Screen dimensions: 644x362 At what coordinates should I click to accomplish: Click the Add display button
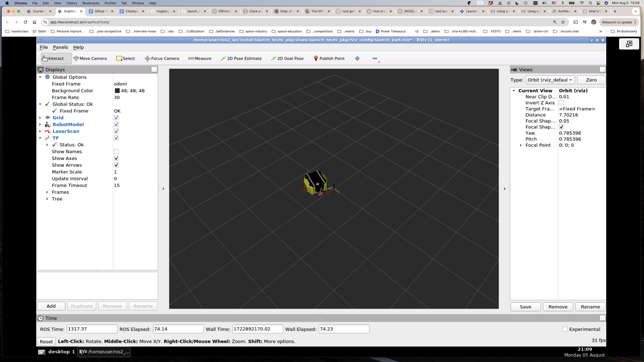pos(51,305)
